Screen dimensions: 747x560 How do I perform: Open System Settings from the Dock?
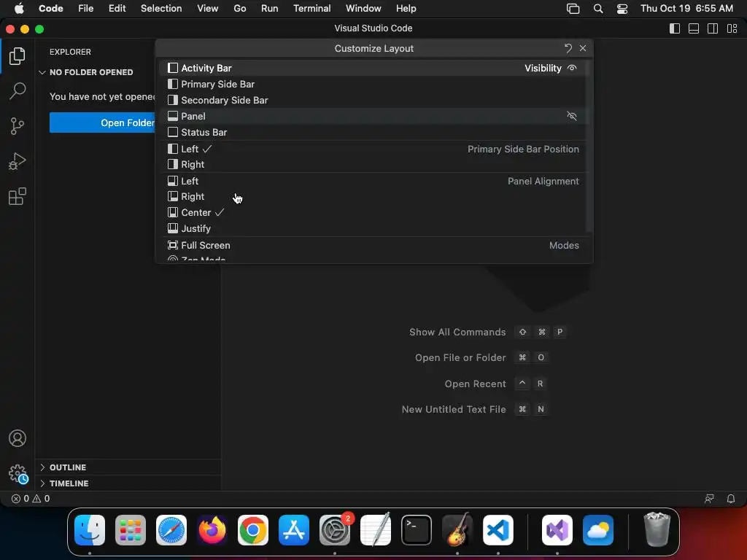tap(334, 530)
